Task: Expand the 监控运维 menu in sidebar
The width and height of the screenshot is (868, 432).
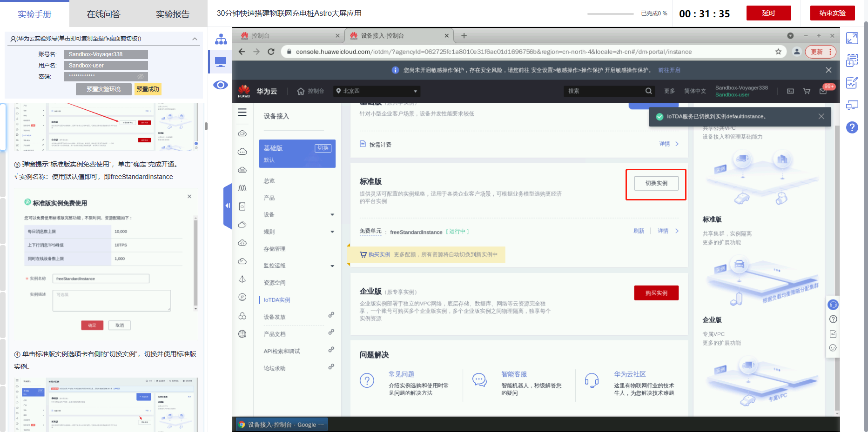Action: 332,266
